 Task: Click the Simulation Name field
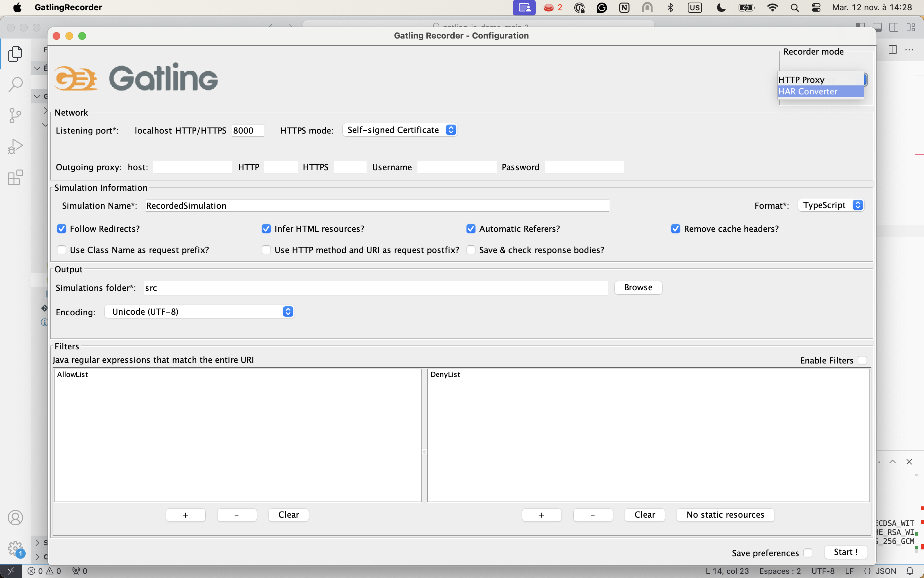(377, 206)
